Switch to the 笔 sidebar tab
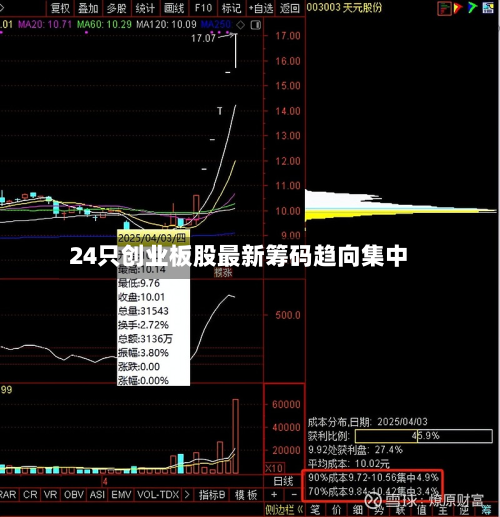Screen dimensions: 500x517 pyautogui.click(x=315, y=509)
